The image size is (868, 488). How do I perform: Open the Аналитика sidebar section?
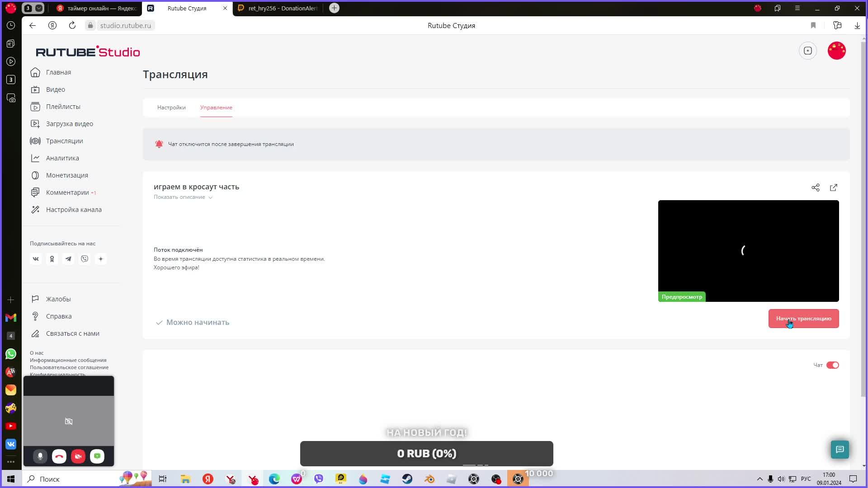click(62, 158)
